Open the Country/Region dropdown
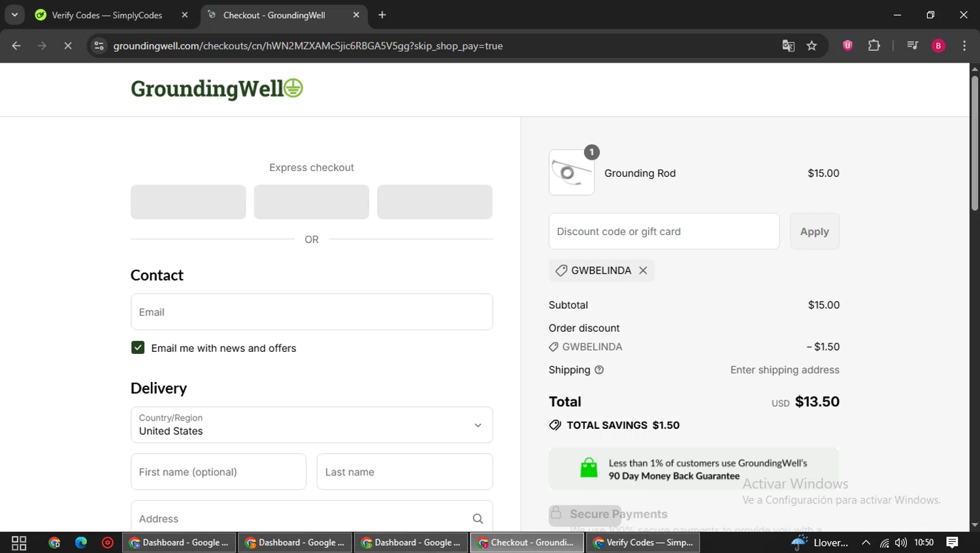The width and height of the screenshot is (980, 553). pyautogui.click(x=312, y=425)
